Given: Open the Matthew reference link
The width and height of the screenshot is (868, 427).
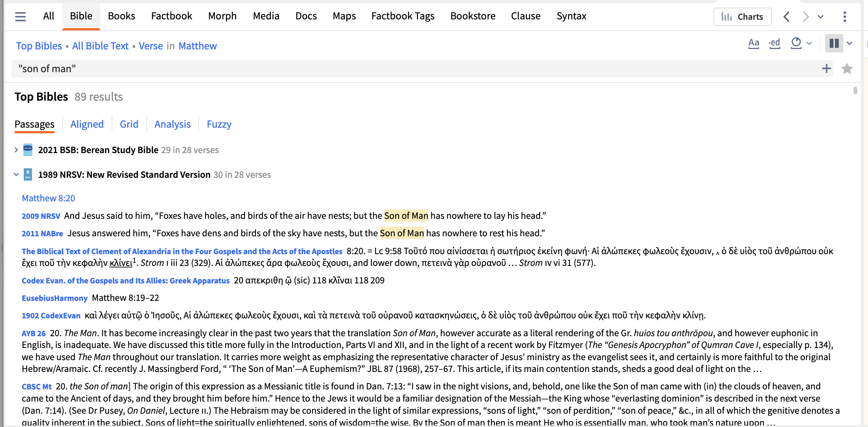Looking at the screenshot, I should click(x=197, y=46).
